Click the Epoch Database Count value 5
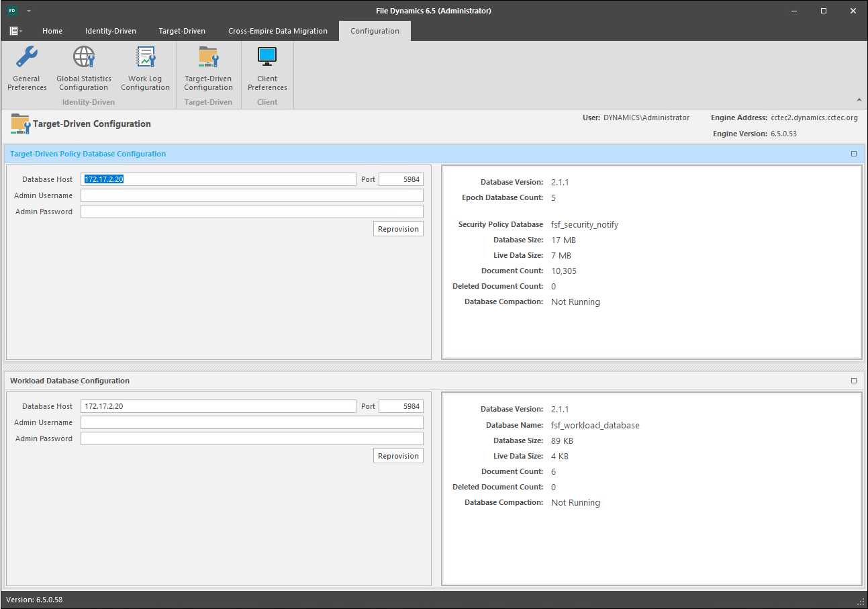Image resolution: width=868 pixels, height=609 pixels. click(x=553, y=197)
